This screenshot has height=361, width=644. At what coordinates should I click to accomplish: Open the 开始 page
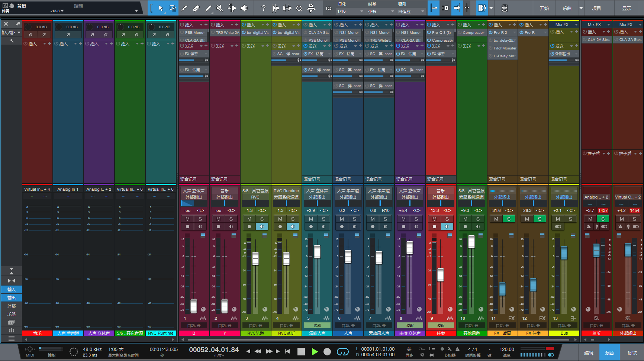click(544, 8)
